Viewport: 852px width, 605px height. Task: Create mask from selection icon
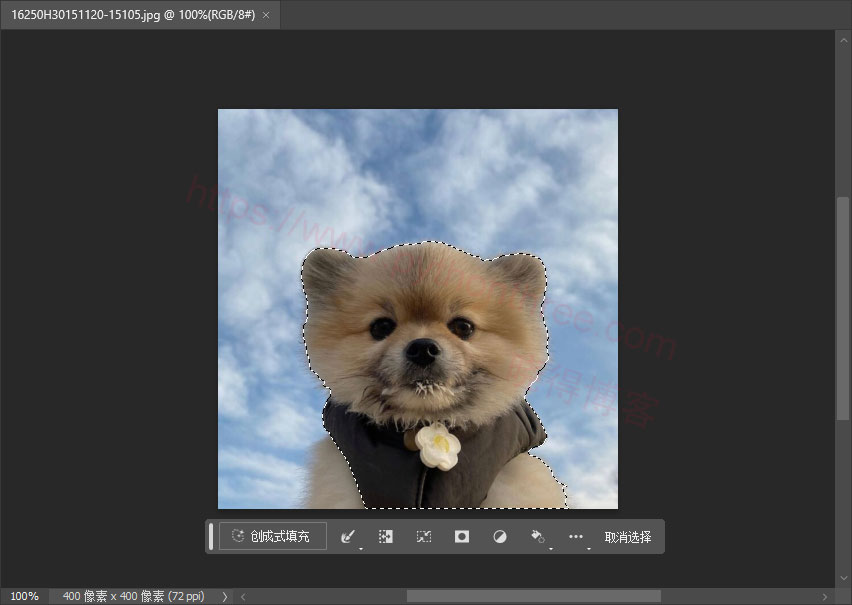pyautogui.click(x=462, y=537)
